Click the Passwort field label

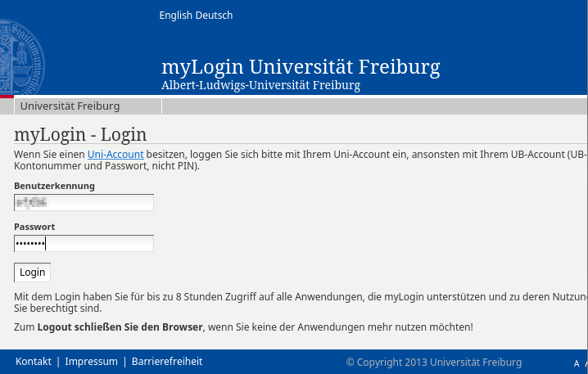34,227
